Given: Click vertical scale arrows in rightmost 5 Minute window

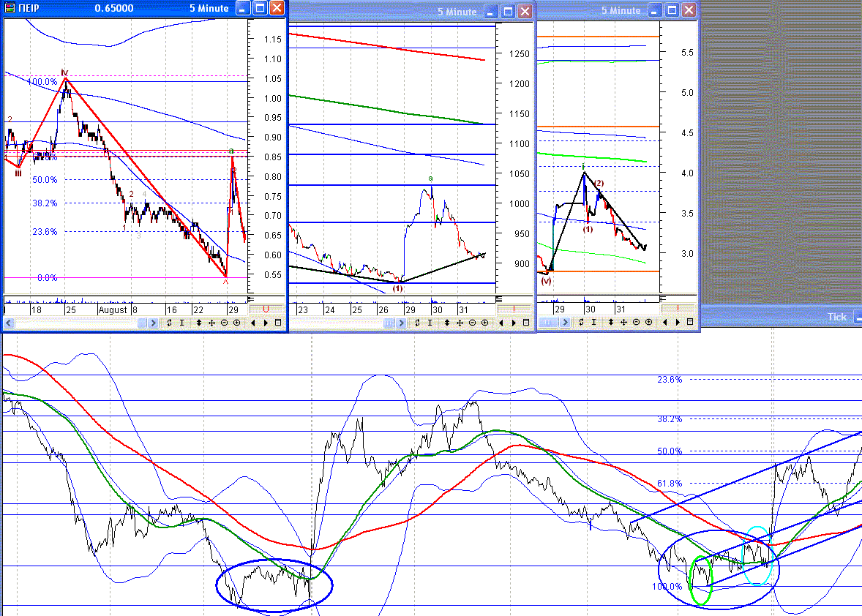Looking at the screenshot, I should coord(610,322).
